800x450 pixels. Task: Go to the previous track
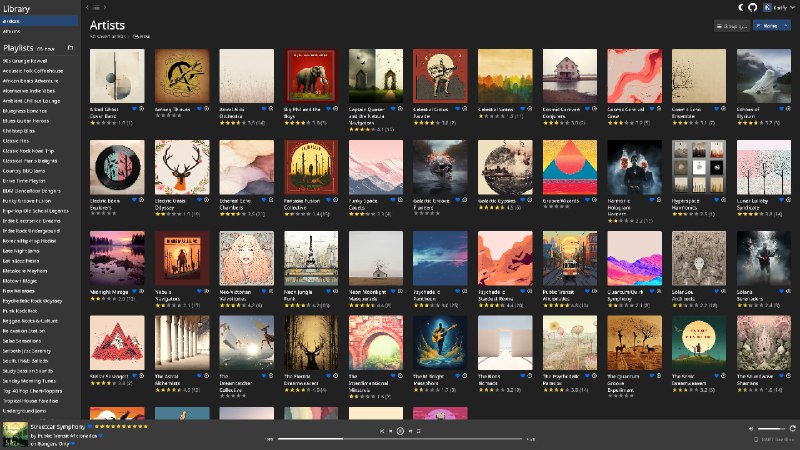391,430
